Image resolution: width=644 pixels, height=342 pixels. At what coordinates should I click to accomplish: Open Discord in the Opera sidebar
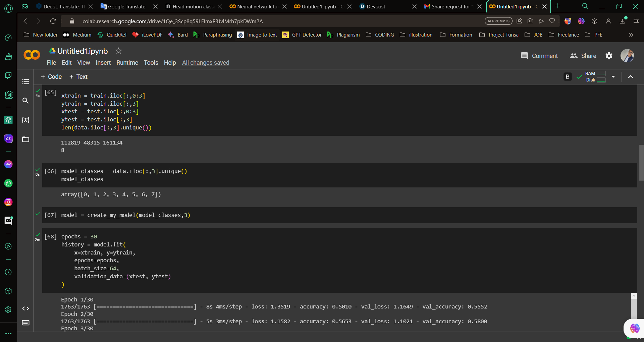pyautogui.click(x=8, y=221)
